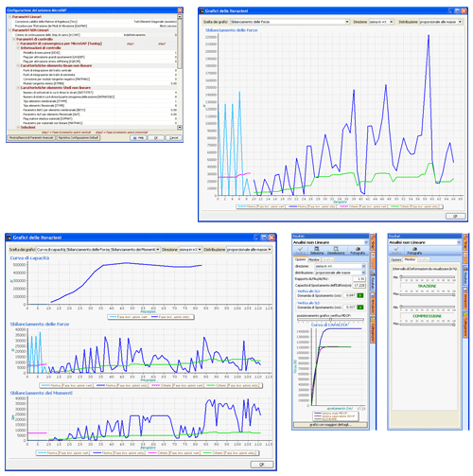
Task: Confirm solver configuration with OK
Action: (156, 138)
